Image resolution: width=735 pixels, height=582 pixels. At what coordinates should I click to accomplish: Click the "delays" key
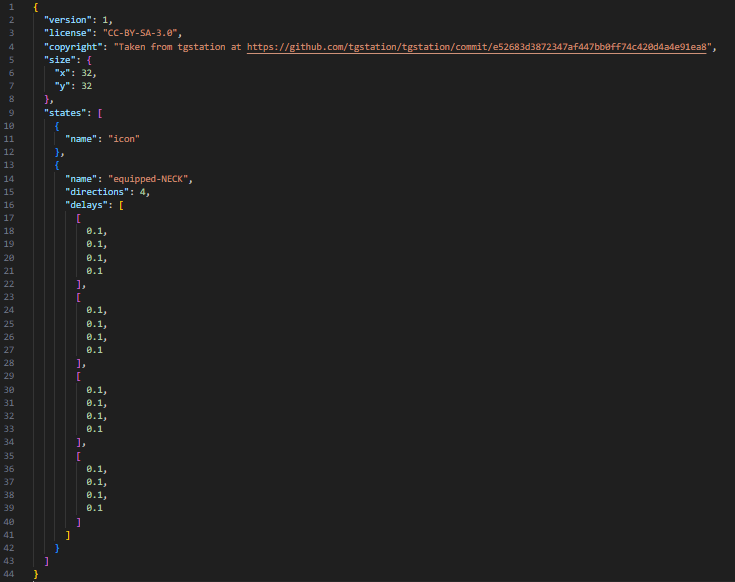[87, 205]
